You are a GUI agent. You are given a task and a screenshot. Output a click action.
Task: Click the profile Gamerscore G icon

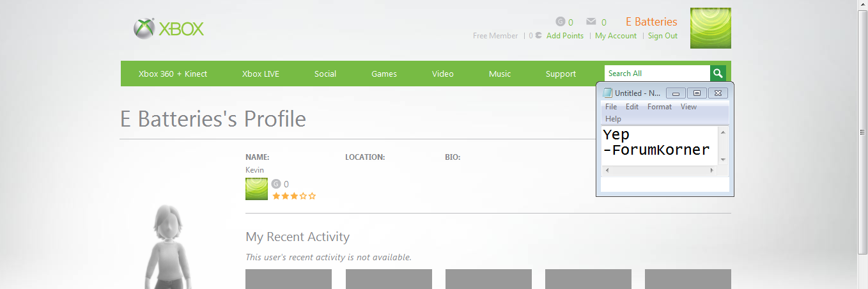point(276,184)
